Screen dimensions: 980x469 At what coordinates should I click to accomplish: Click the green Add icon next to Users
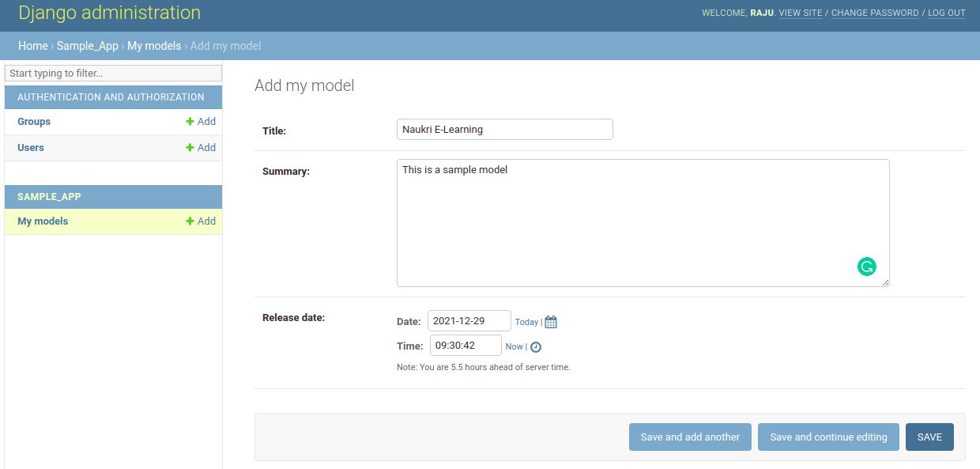(x=190, y=147)
